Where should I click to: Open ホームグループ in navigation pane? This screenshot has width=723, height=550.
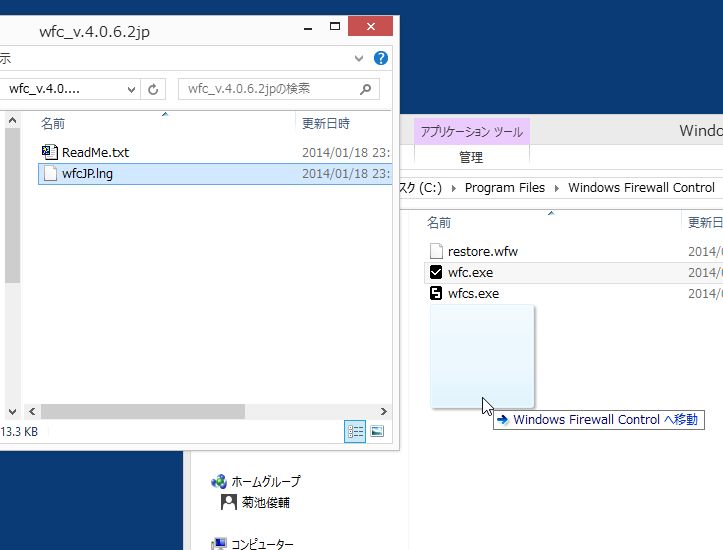click(x=266, y=481)
